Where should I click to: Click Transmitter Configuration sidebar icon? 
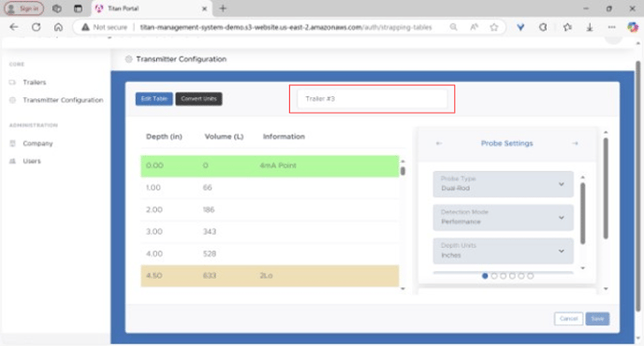coord(12,100)
